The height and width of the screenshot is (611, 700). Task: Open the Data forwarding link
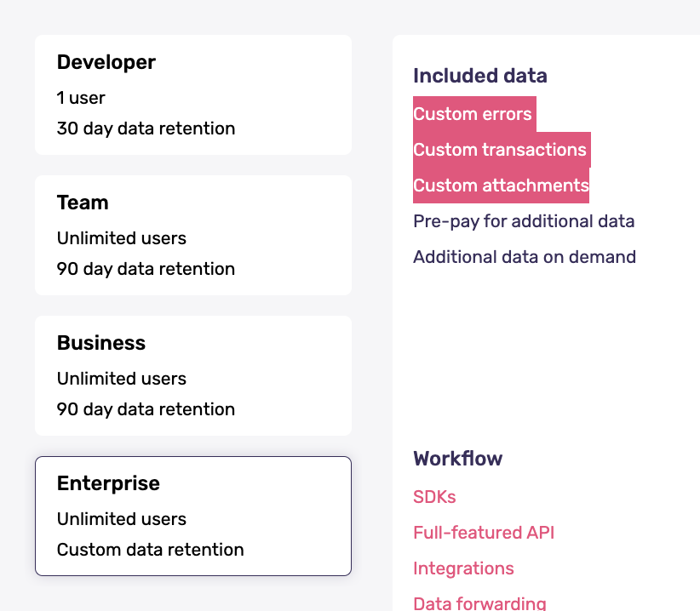(479, 603)
